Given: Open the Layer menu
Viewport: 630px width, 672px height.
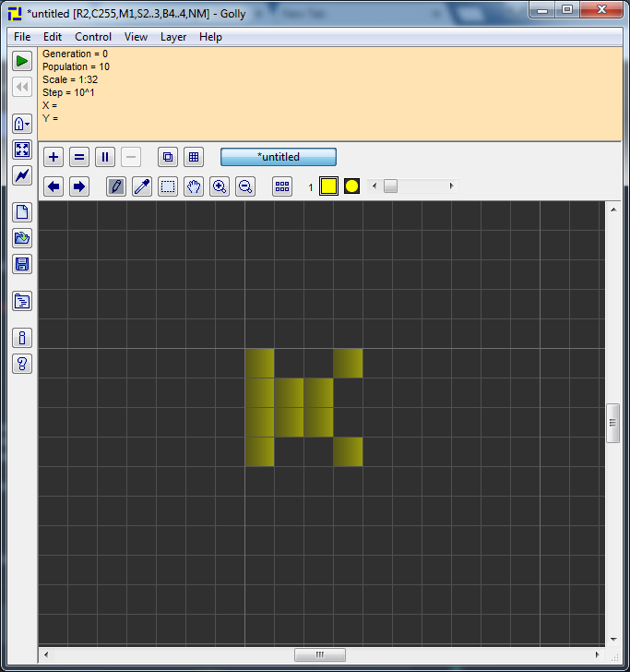Looking at the screenshot, I should click(x=173, y=37).
